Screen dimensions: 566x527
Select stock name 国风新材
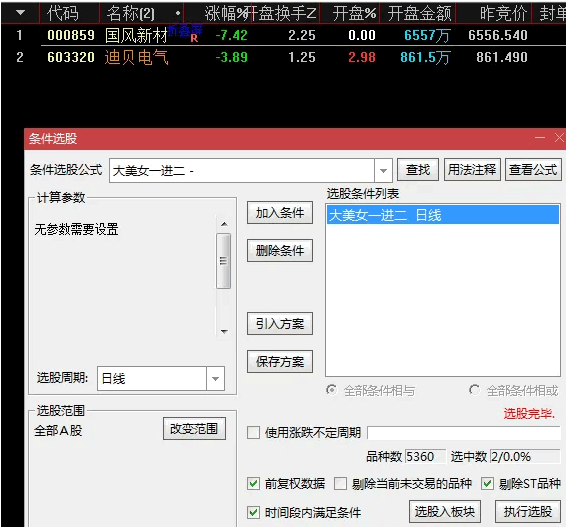click(x=136, y=35)
